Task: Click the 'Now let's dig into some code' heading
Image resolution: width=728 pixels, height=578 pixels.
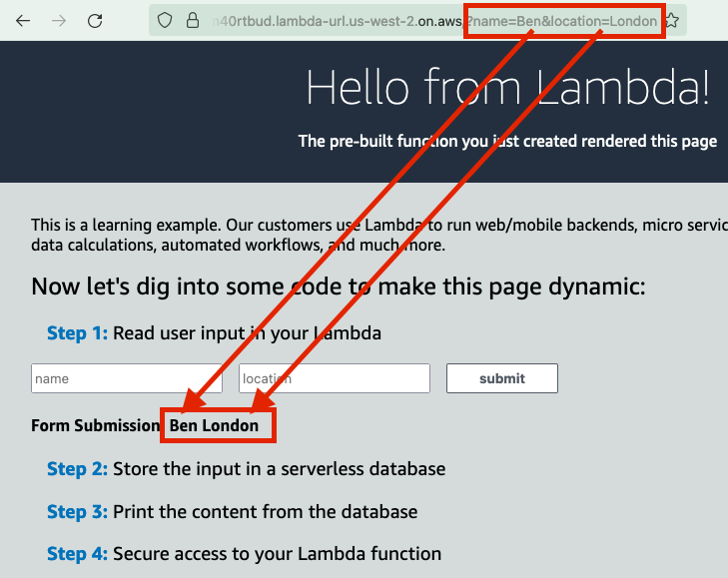Action: point(338,287)
